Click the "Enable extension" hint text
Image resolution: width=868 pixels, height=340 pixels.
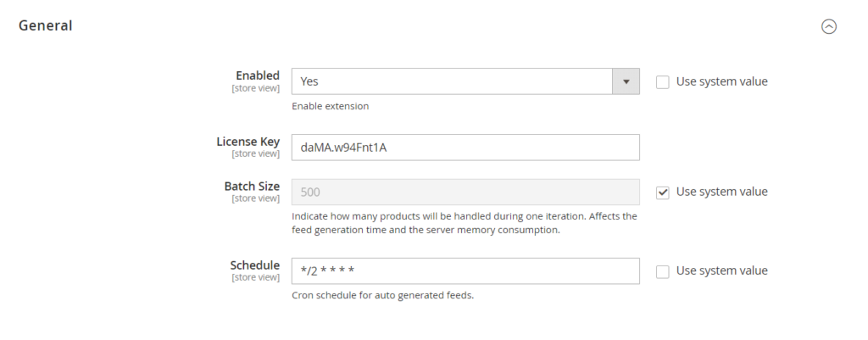click(330, 107)
